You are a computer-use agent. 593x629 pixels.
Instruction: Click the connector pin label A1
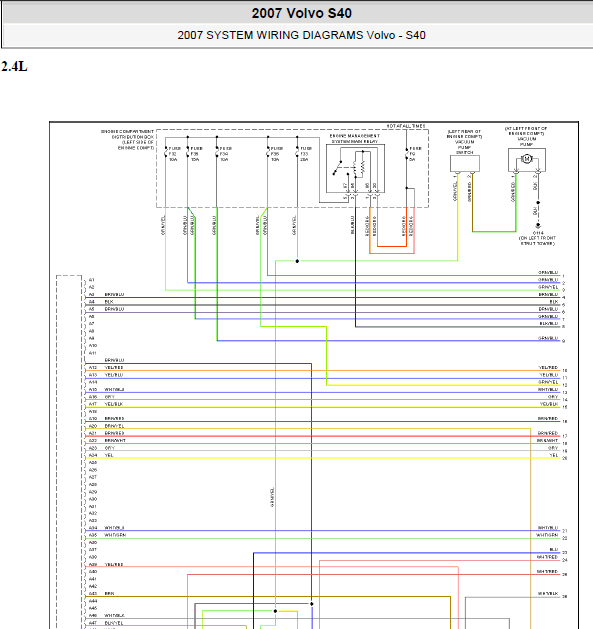click(92, 280)
